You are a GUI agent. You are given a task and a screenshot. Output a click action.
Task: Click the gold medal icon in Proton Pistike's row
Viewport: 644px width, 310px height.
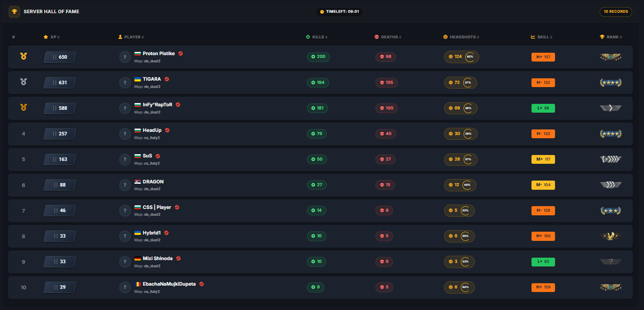(24, 56)
